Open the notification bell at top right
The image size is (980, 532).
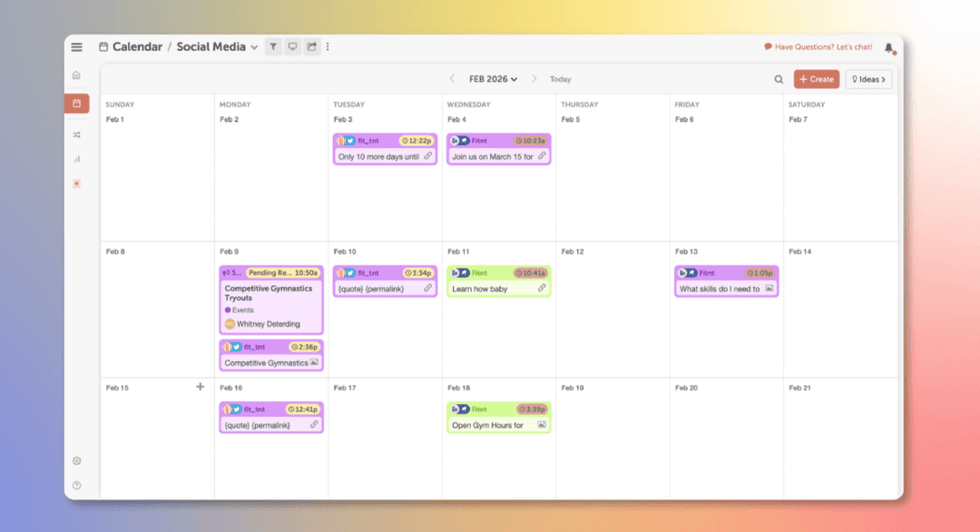(887, 46)
